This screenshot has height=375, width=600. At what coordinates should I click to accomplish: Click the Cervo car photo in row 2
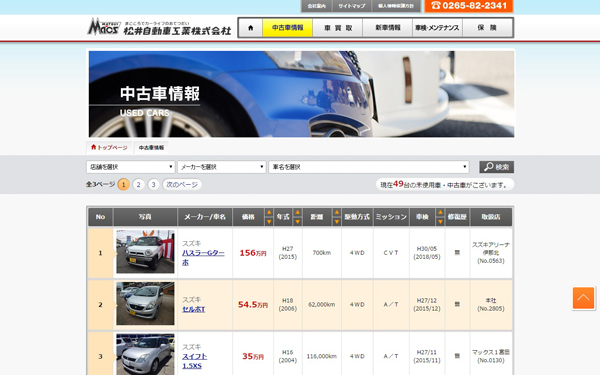pyautogui.click(x=145, y=303)
